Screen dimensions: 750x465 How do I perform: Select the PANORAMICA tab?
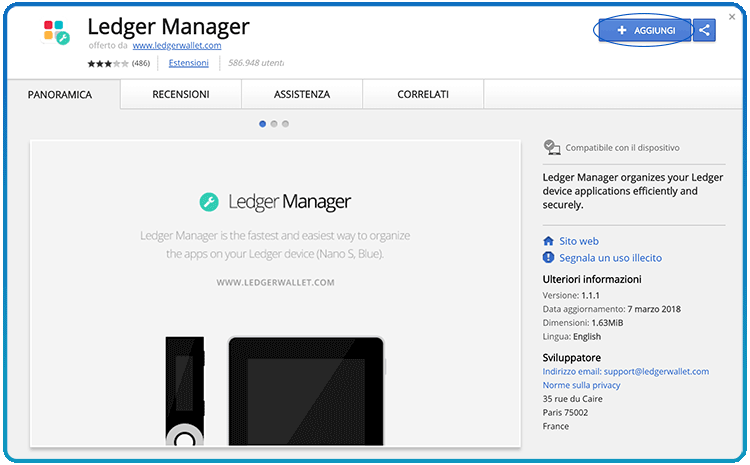[x=60, y=95]
